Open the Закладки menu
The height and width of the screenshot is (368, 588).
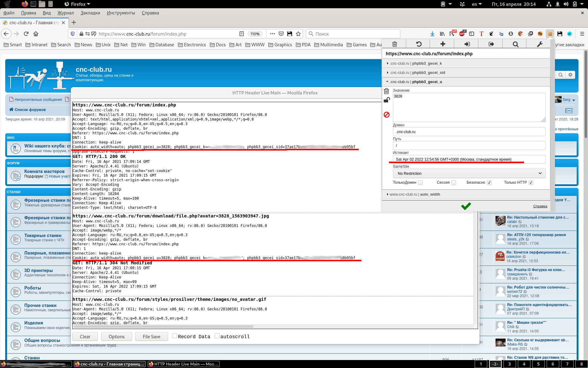pos(90,13)
